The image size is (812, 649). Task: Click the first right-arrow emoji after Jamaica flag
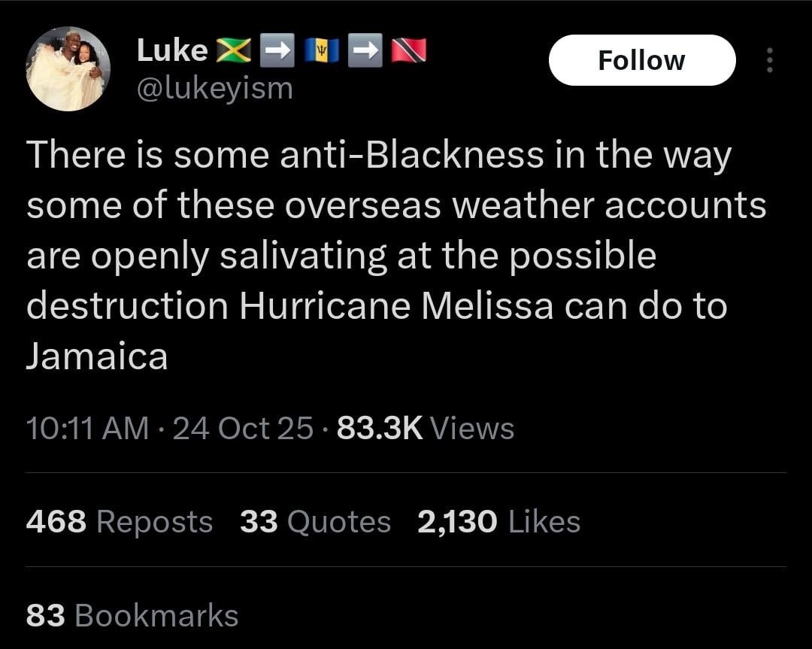(276, 50)
